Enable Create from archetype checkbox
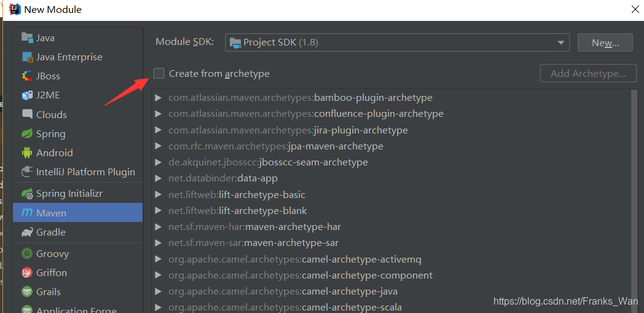Viewport: 644px width, 313px height. click(159, 74)
